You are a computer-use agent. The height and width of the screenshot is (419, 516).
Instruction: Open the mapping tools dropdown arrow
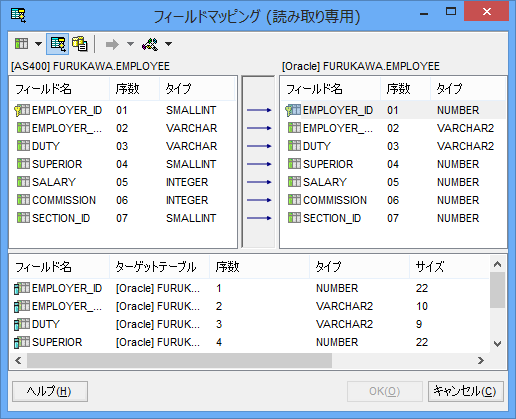168,44
